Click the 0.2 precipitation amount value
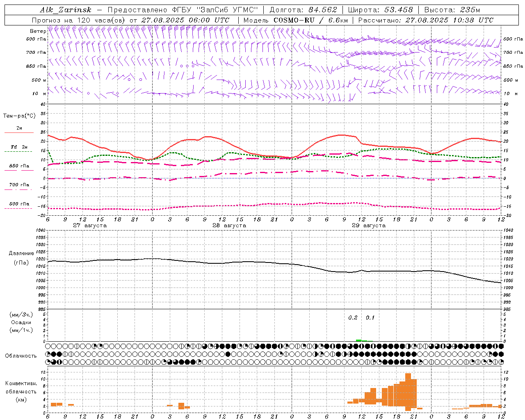Screen dimensions: 525x420 click(x=353, y=318)
